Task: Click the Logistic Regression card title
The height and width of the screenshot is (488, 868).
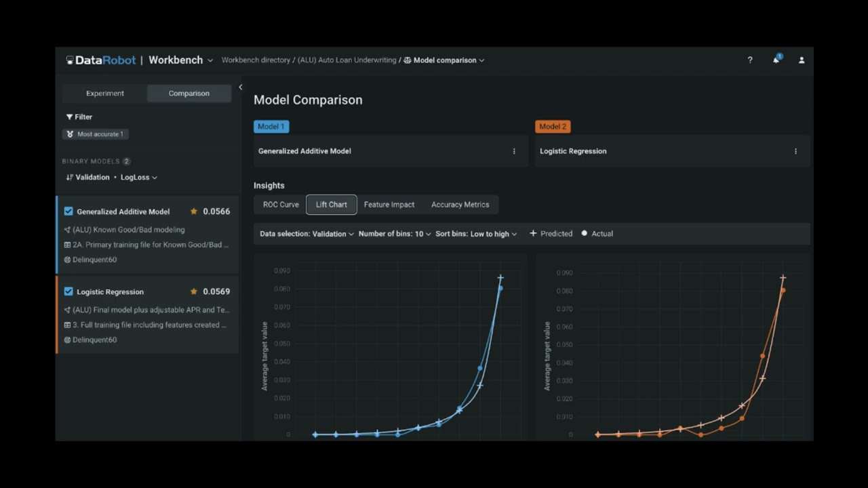Action: click(x=110, y=292)
